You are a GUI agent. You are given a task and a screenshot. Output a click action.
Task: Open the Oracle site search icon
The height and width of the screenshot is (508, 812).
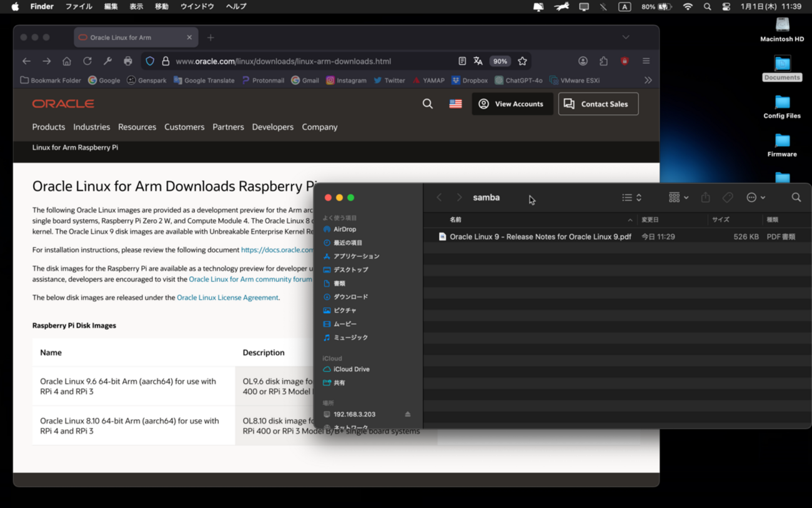[428, 104]
